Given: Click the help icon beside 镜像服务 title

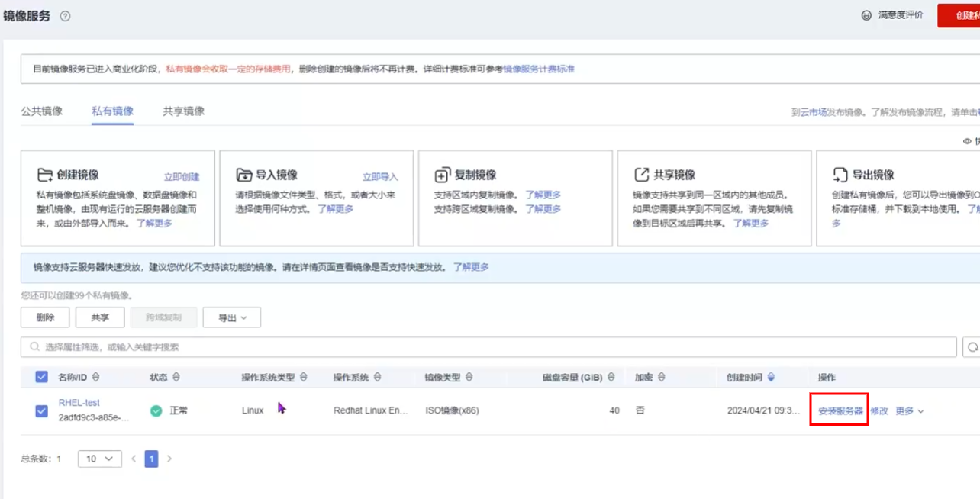Looking at the screenshot, I should point(66,16).
